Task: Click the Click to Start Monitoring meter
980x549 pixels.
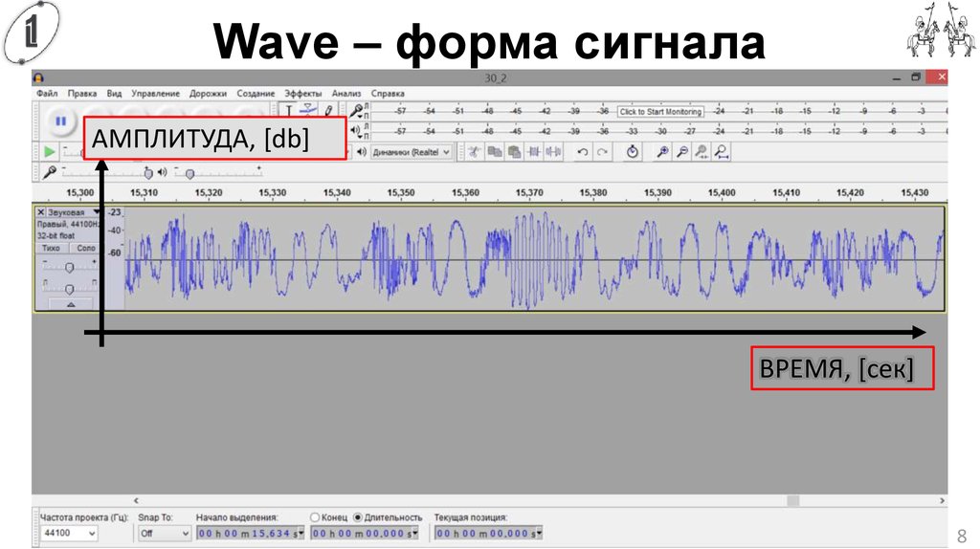Action: [x=660, y=112]
